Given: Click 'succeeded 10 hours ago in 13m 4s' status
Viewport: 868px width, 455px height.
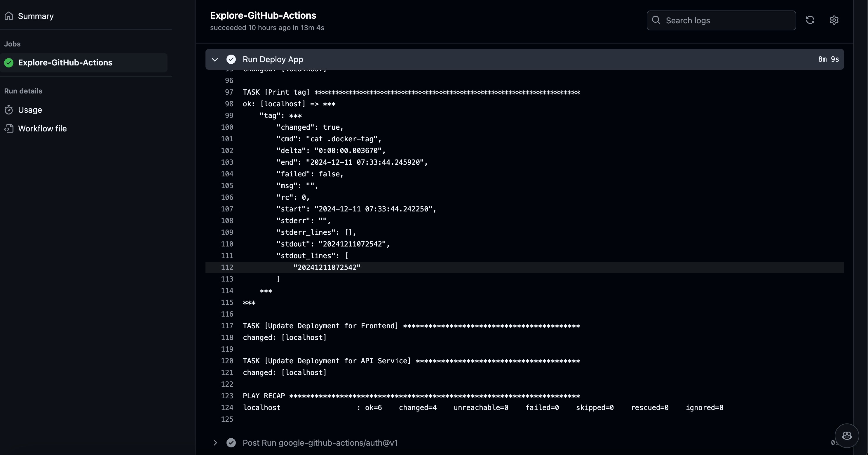Looking at the screenshot, I should (x=267, y=28).
